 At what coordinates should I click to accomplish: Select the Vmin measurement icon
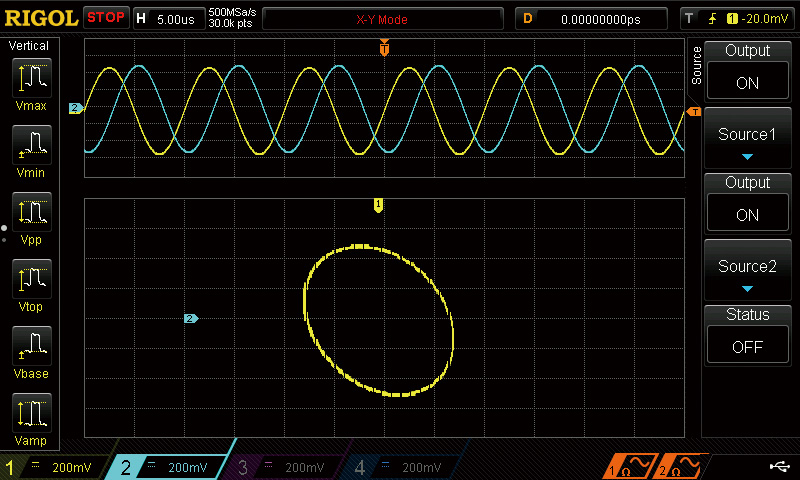[32, 145]
